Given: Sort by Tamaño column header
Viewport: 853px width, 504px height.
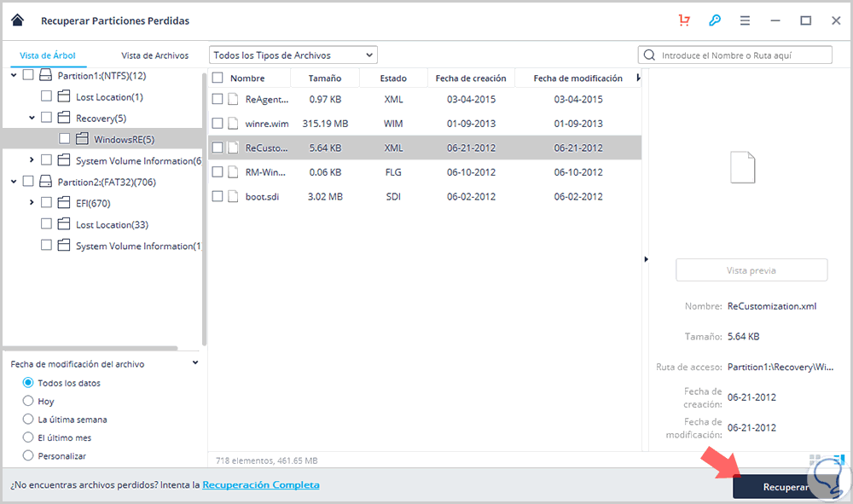Looking at the screenshot, I should pyautogui.click(x=325, y=78).
